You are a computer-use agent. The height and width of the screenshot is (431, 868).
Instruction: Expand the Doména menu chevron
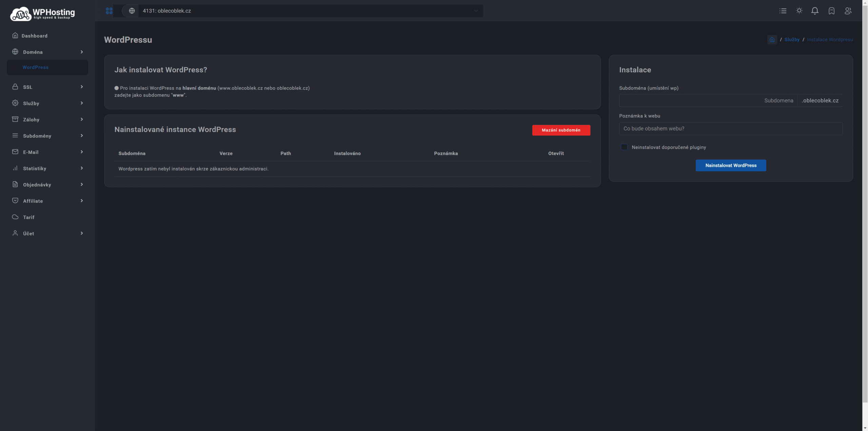(82, 52)
